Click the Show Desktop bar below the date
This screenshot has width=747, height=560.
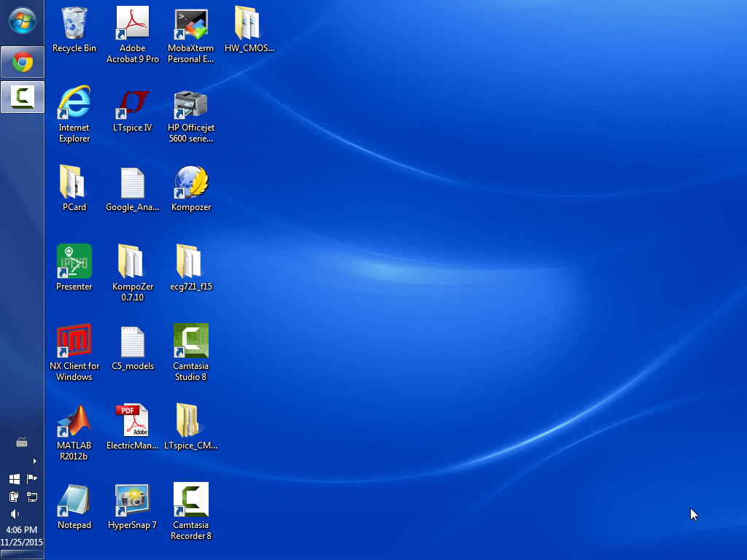[x=22, y=556]
